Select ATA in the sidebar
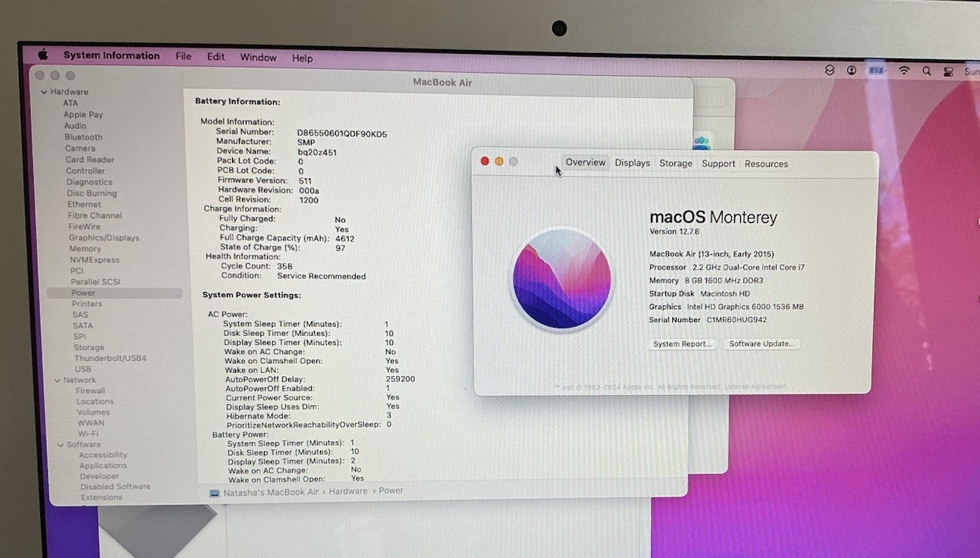980x558 pixels. 71,103
